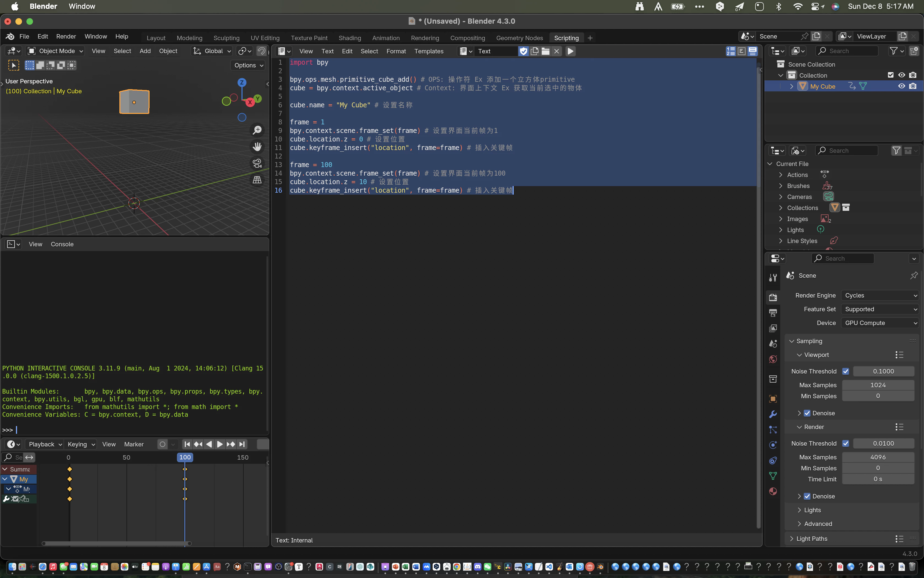Open the Particles properties tab icon
Image resolution: width=924 pixels, height=578 pixels.
click(x=773, y=430)
